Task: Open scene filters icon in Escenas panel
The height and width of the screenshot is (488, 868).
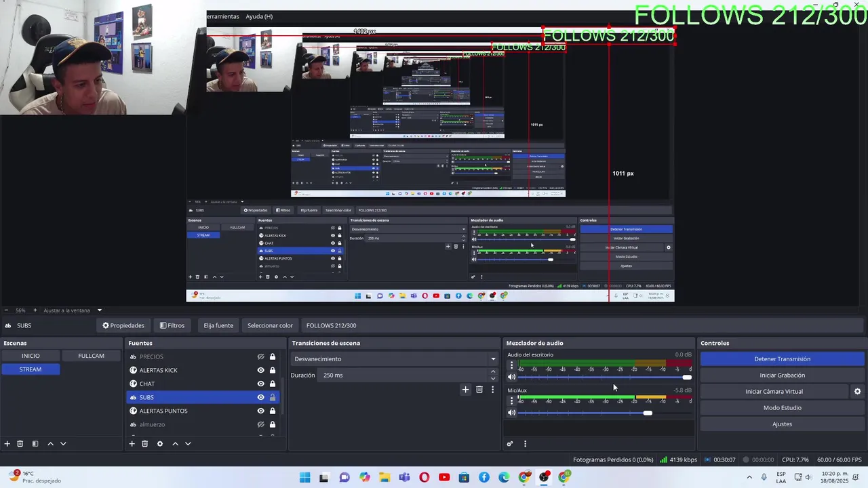Action: pos(35,444)
